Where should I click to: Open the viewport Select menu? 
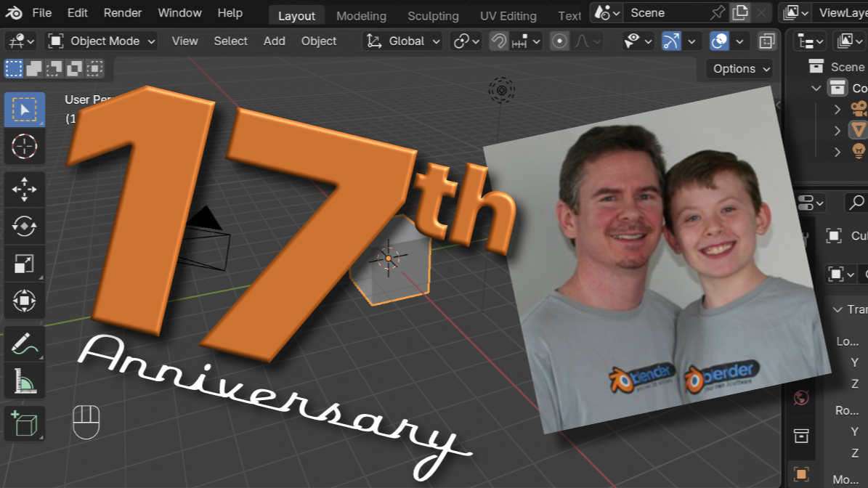coord(230,41)
